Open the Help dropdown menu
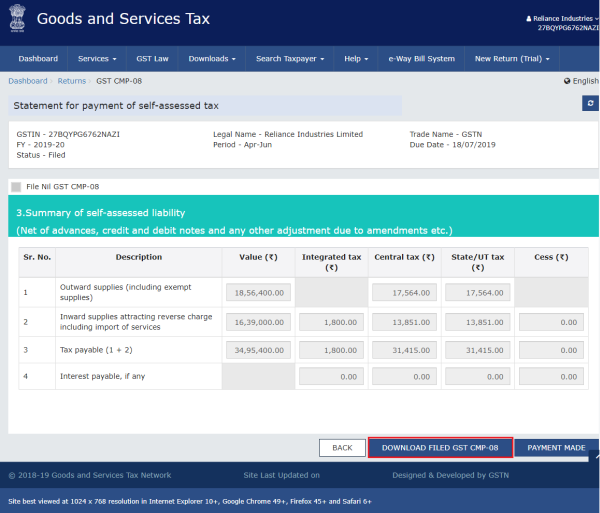The height and width of the screenshot is (513, 600). [354, 59]
